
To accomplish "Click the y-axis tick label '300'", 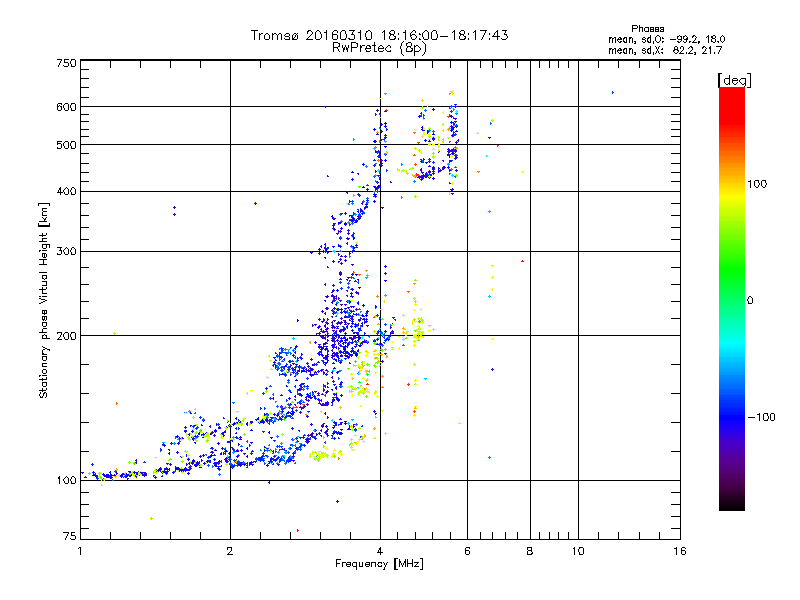I will pos(66,252).
